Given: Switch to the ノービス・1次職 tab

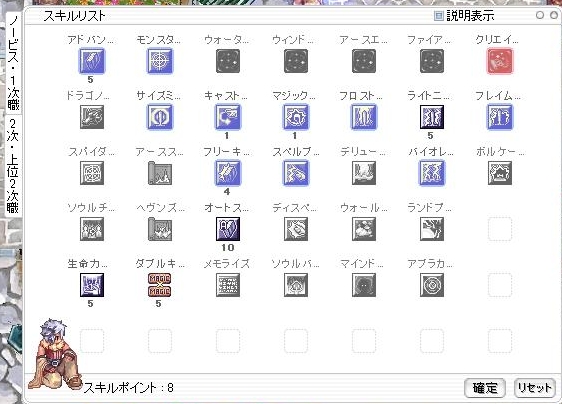Looking at the screenshot, I should point(13,63).
